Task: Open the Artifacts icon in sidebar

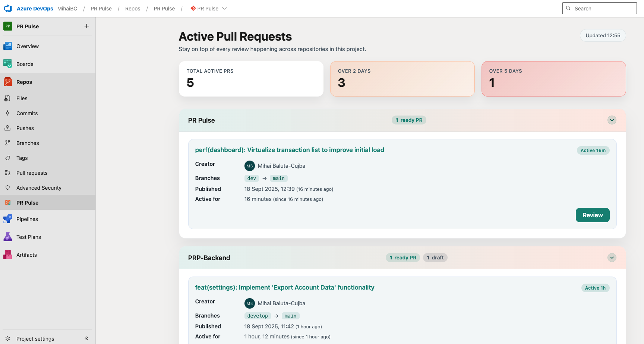Action: (8, 255)
